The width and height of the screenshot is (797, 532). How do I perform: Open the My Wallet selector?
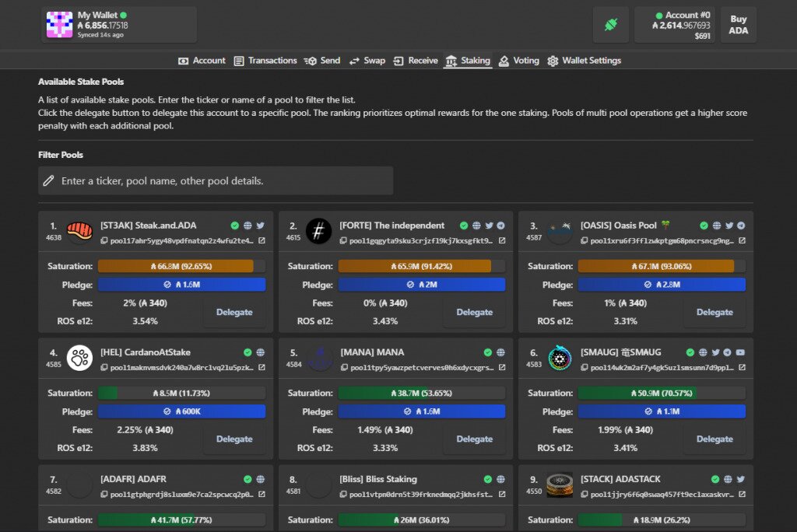pos(118,25)
